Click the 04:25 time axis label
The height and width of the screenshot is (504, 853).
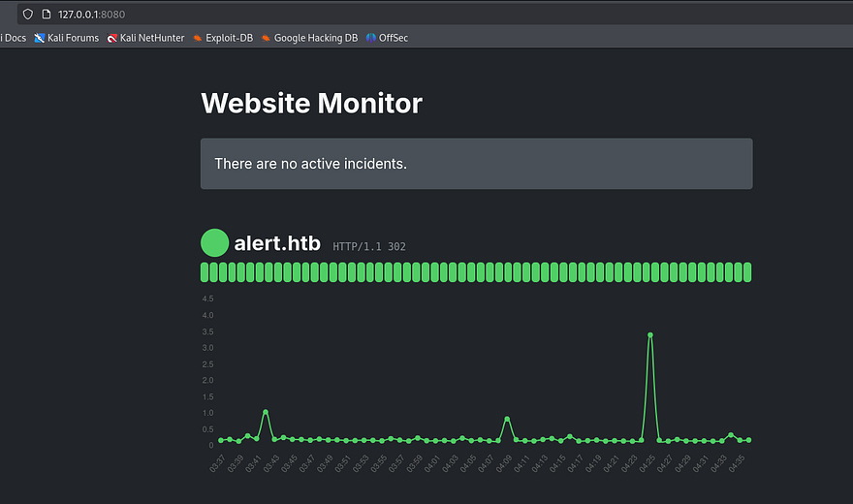coord(647,463)
